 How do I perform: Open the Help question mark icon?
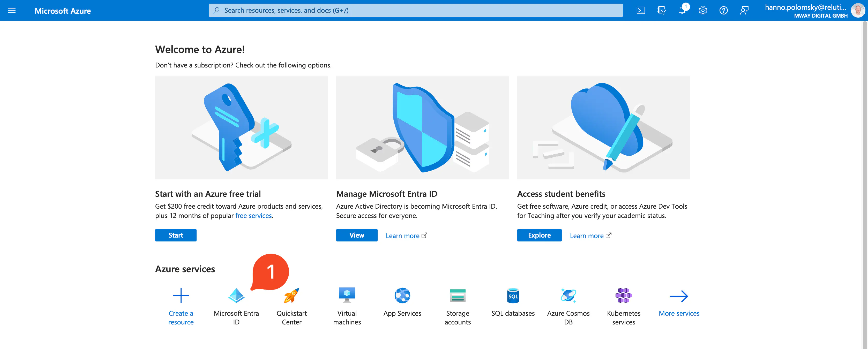click(x=723, y=10)
